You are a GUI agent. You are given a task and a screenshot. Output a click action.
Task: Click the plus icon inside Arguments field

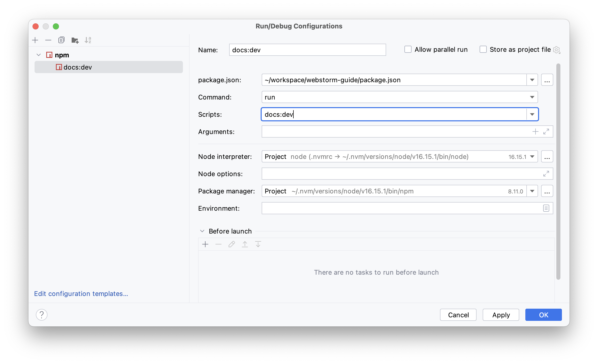click(x=535, y=131)
